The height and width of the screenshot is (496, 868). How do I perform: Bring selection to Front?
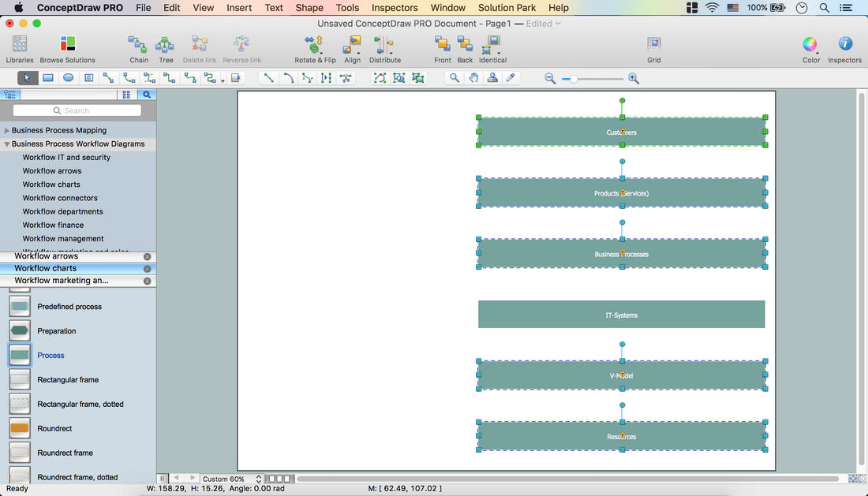click(443, 49)
